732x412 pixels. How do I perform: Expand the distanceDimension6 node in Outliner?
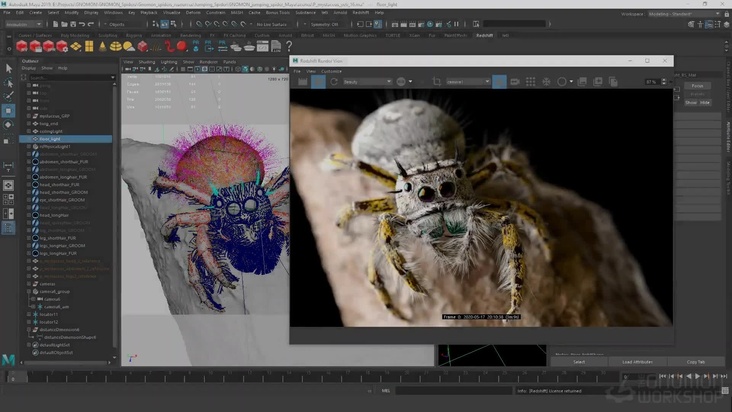tap(28, 329)
